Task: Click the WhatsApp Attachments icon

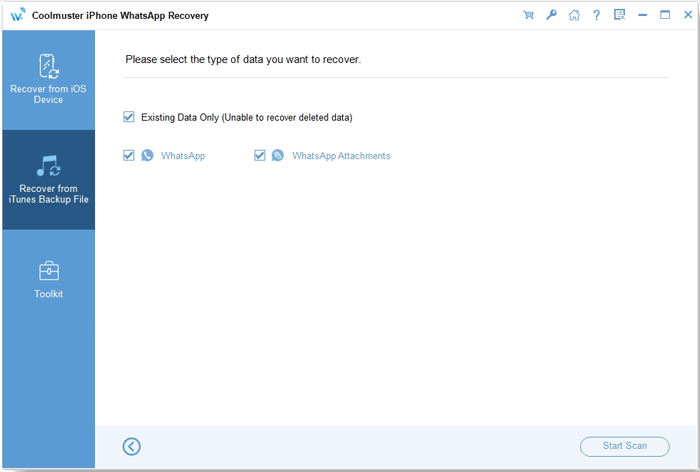Action: [x=278, y=155]
